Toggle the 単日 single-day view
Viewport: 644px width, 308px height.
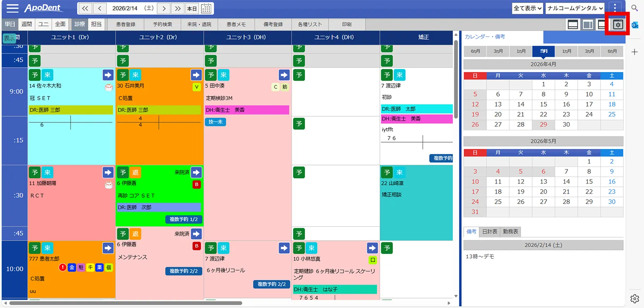click(x=10, y=24)
